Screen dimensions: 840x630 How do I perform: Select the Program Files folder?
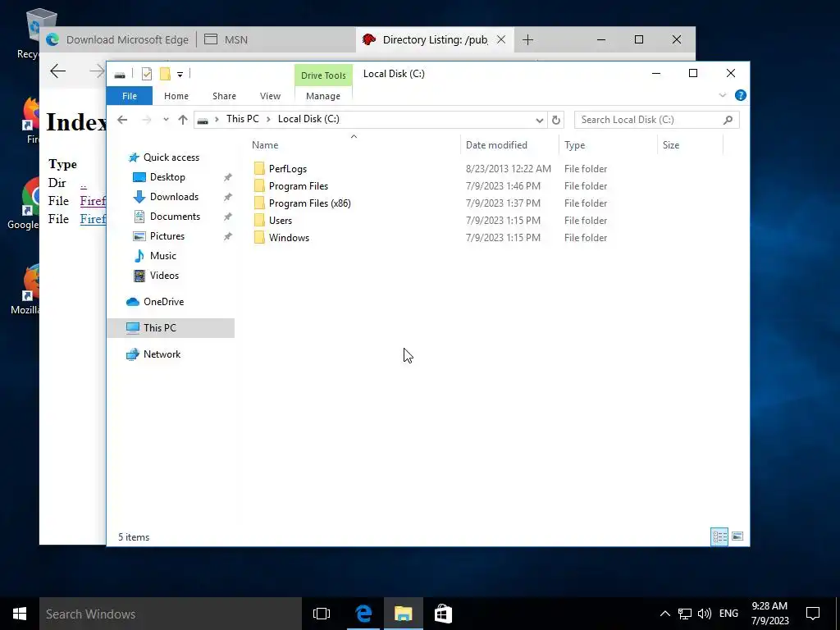coord(299,186)
